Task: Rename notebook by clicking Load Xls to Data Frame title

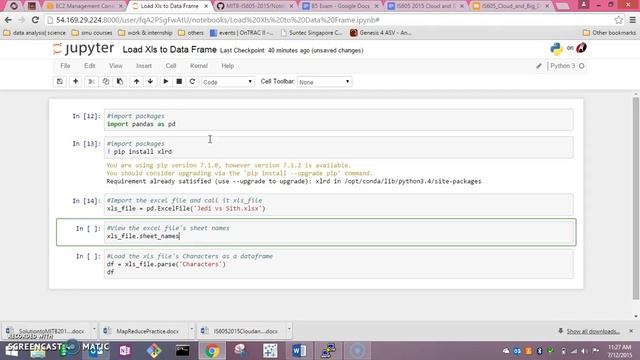Action: coord(169,50)
